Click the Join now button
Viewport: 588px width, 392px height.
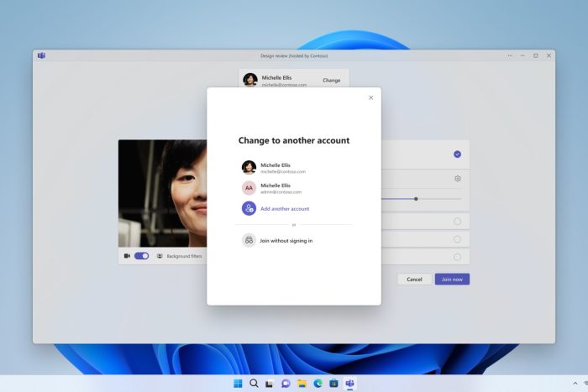pyautogui.click(x=452, y=280)
